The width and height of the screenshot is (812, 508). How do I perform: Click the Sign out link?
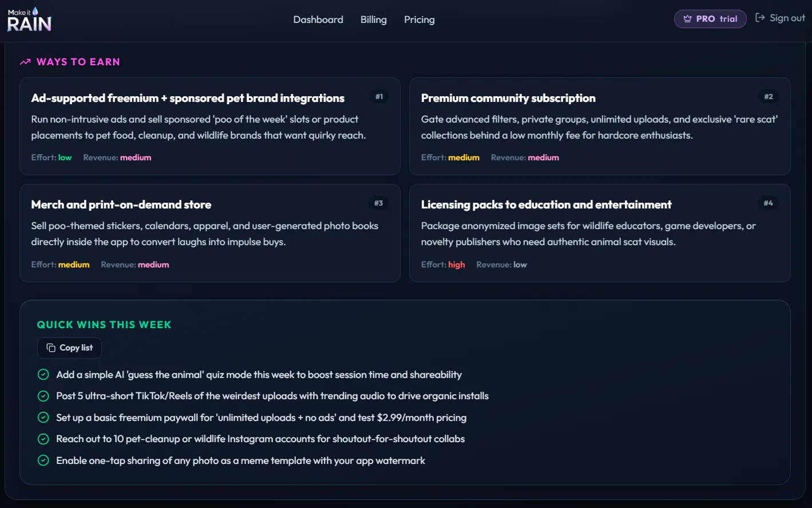pyautogui.click(x=780, y=18)
